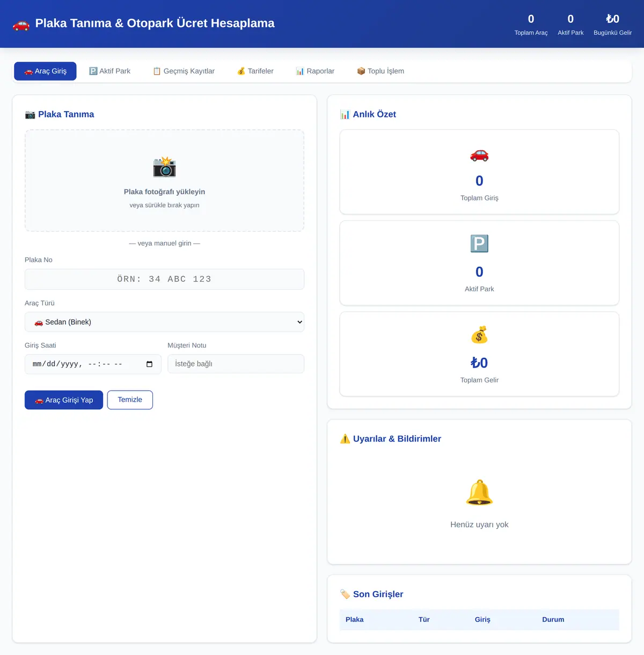Click the 'veya manuel girin' text
This screenshot has width=644, height=655.
coord(164,244)
